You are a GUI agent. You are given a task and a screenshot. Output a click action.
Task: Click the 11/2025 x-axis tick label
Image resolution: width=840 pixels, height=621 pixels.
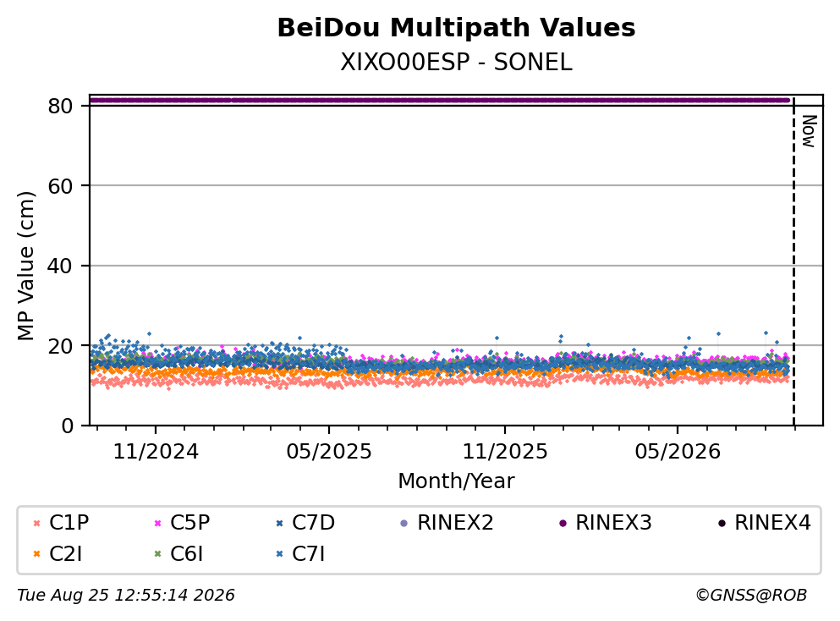coord(505,452)
